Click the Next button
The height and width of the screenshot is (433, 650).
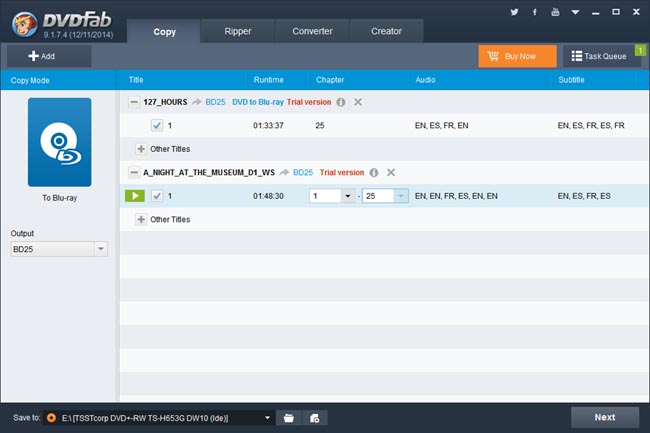[x=605, y=417]
